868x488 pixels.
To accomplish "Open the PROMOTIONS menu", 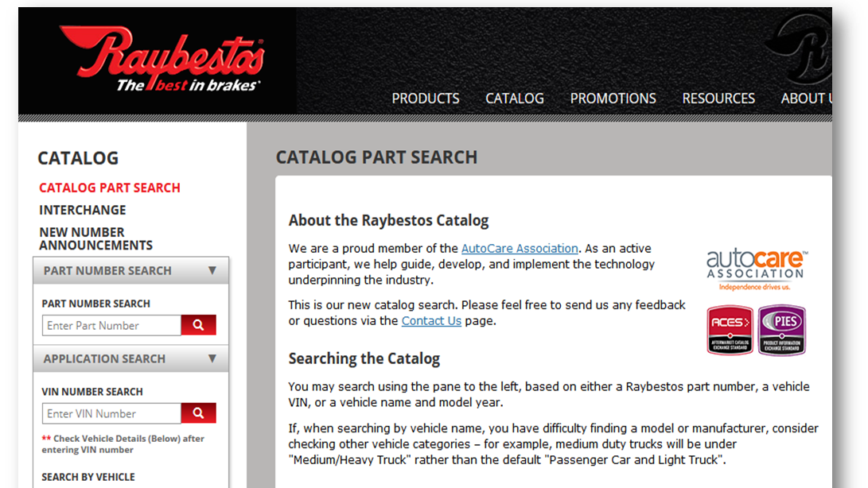I will coord(613,98).
